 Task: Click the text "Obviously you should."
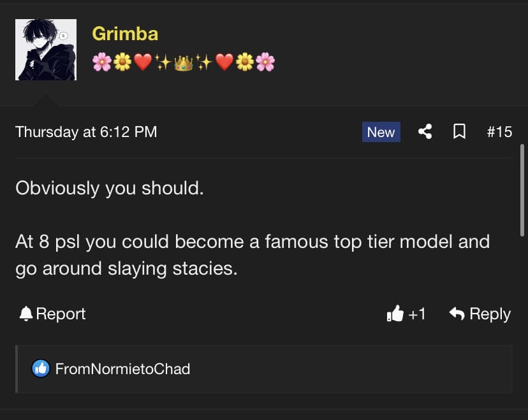click(x=109, y=188)
